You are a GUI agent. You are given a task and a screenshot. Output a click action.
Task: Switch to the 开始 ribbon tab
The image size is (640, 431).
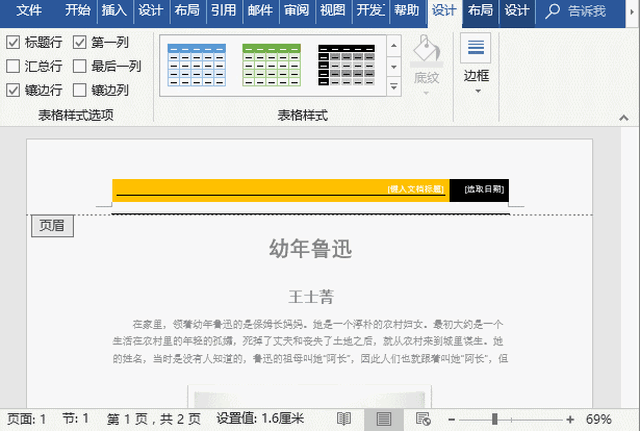point(78,10)
